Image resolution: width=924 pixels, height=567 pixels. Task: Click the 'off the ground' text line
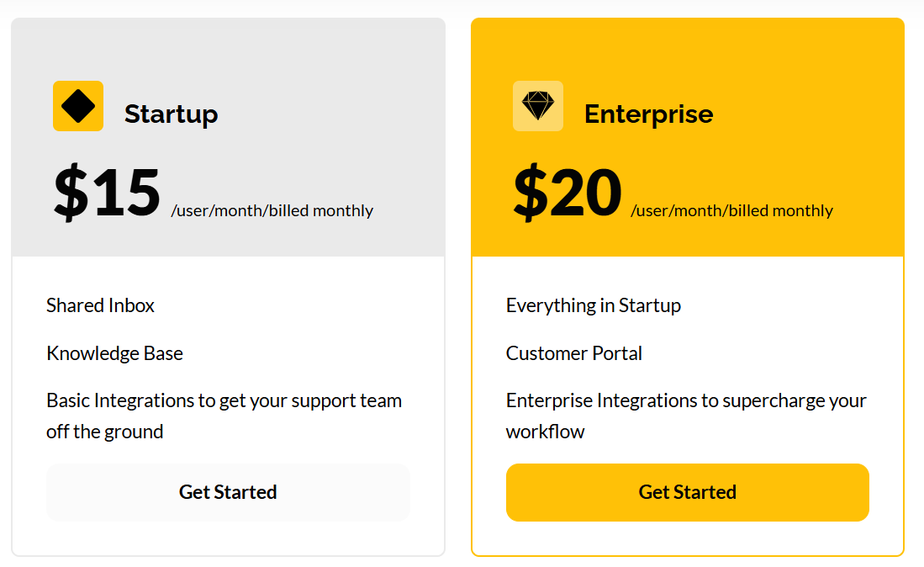pyautogui.click(x=105, y=432)
